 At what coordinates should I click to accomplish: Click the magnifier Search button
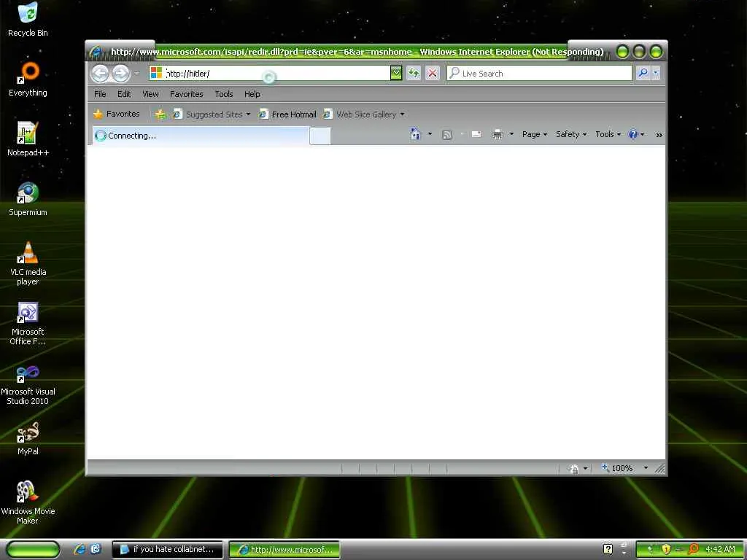coord(643,74)
